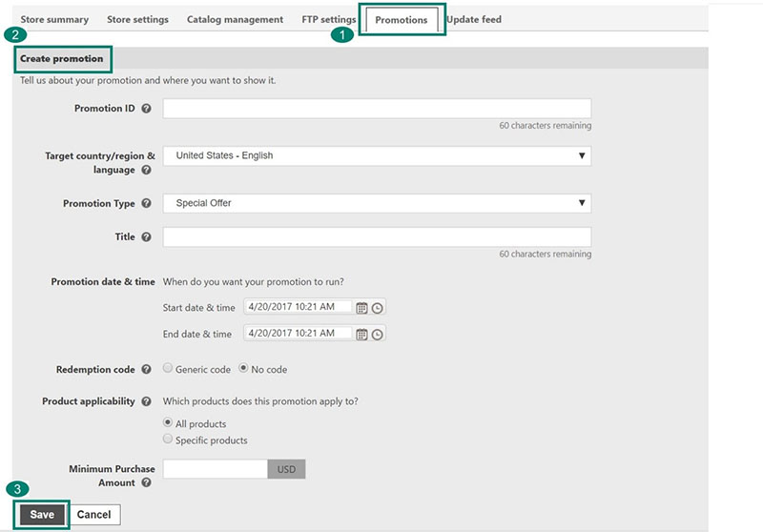This screenshot has height=532, width=763.
Task: Open time picker for Start date & time
Action: tap(377, 308)
